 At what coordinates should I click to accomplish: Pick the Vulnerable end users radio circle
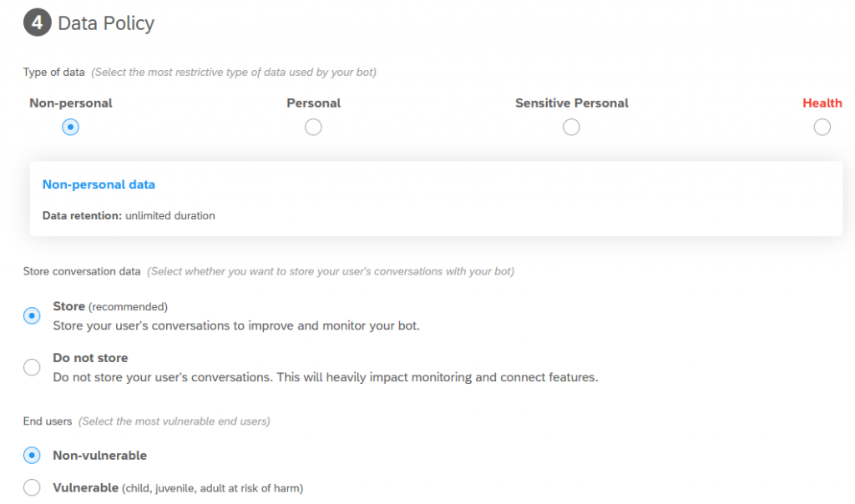(32, 487)
